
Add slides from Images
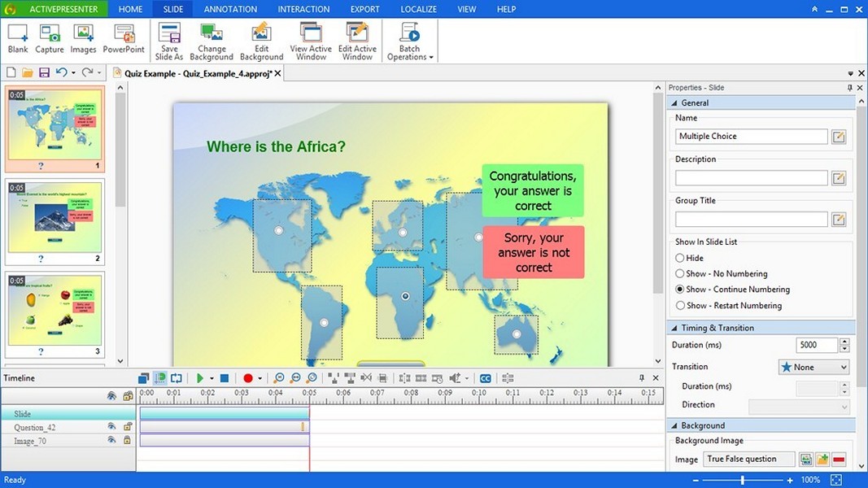click(83, 39)
